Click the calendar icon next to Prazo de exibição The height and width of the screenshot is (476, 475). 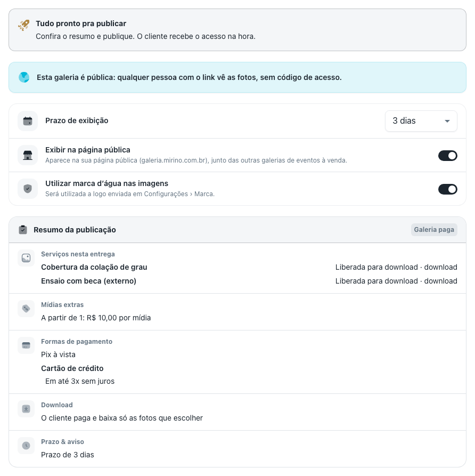[x=28, y=121]
